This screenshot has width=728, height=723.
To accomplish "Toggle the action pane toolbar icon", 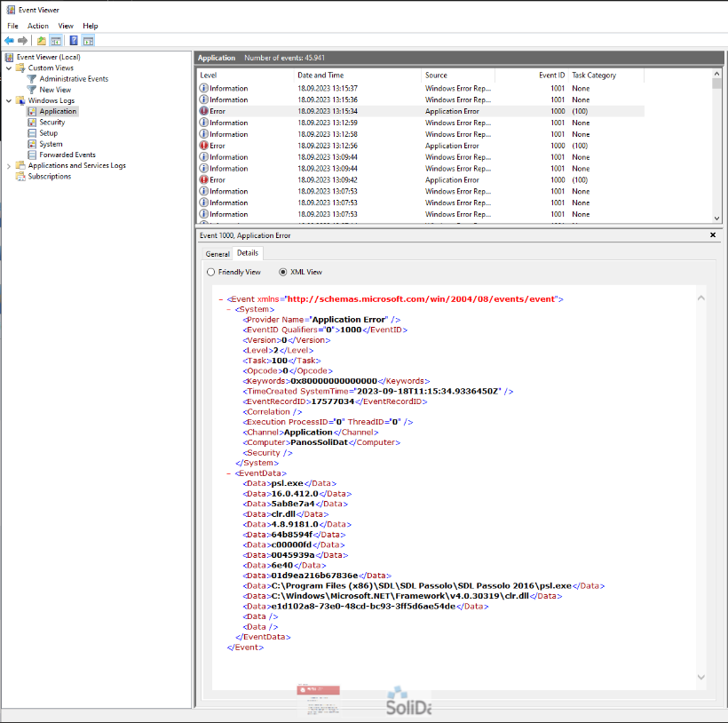I will pos(88,41).
